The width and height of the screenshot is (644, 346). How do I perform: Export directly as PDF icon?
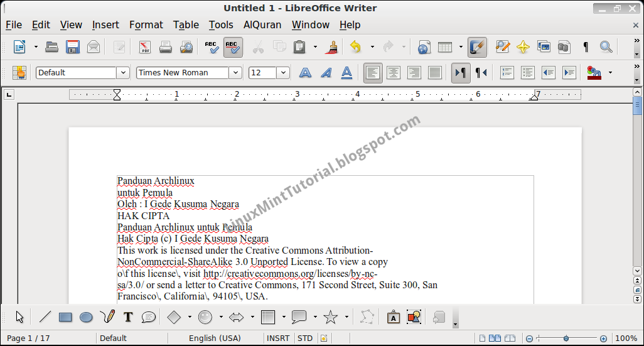tap(144, 47)
